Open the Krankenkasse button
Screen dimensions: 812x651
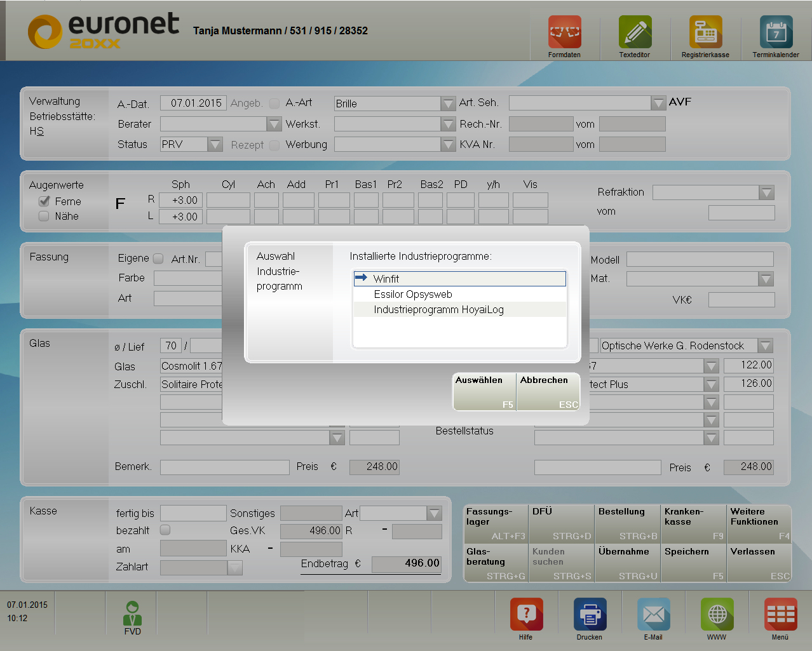[694, 524]
